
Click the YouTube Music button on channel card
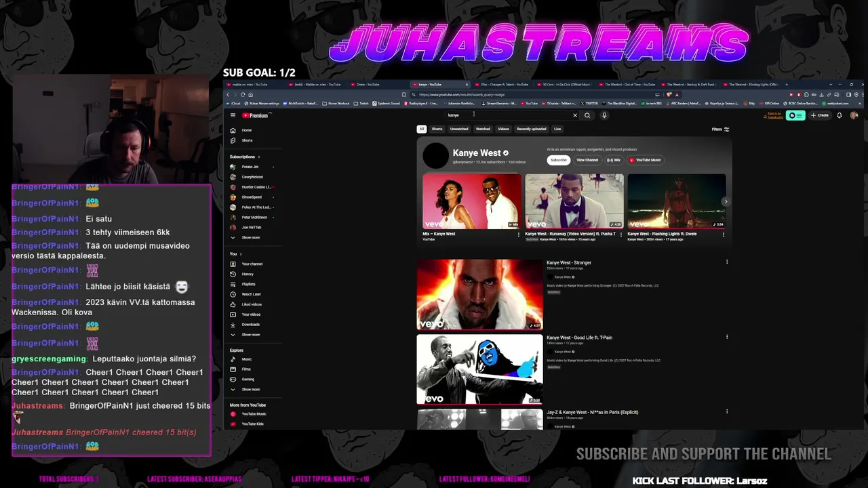tap(645, 160)
